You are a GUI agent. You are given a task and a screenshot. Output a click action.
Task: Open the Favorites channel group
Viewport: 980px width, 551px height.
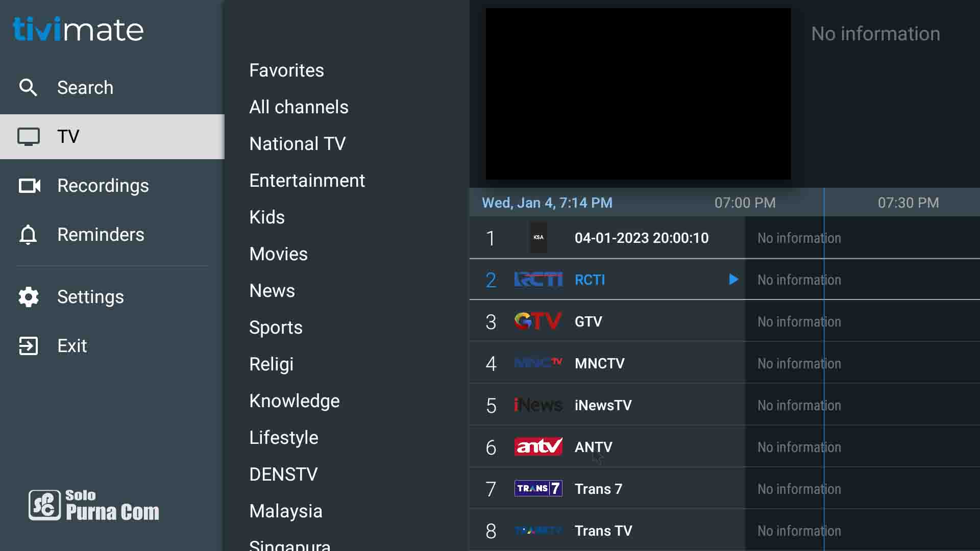286,70
